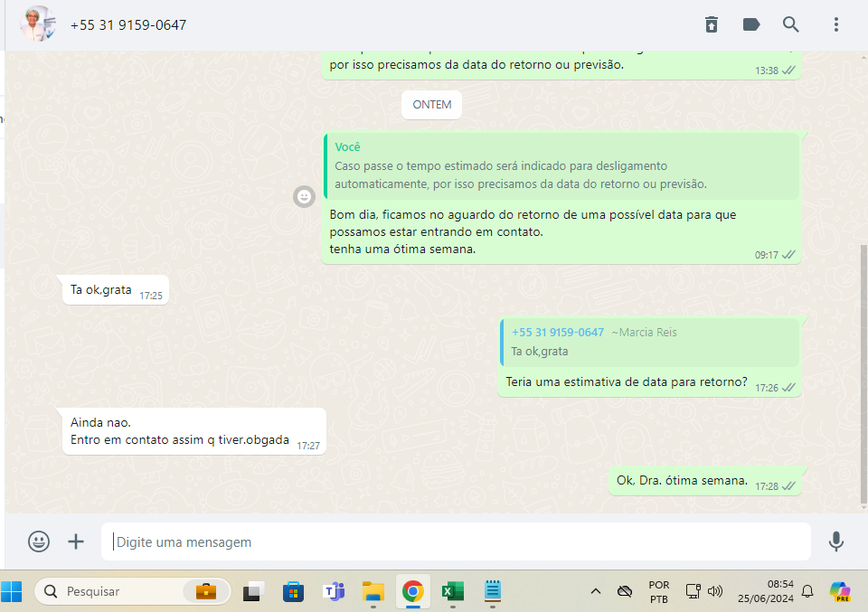Switch to Google Chrome on taskbar
Screen dimensions: 868x612
[x=413, y=591]
